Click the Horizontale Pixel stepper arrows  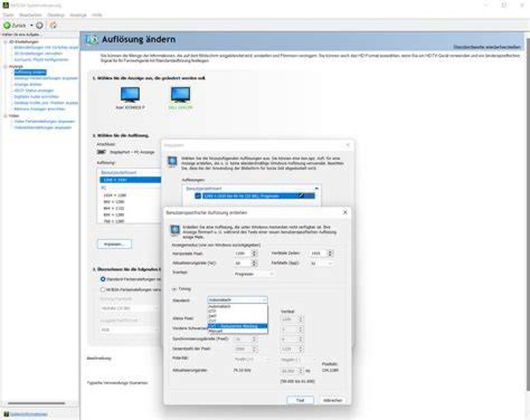point(255,253)
